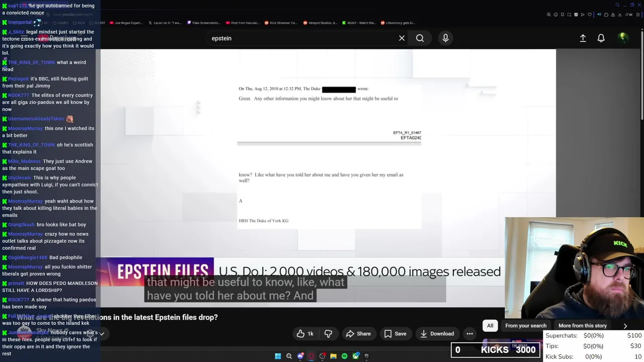This screenshot has width=644, height=362.
Task: Dislike the video with thumbs down
Action: tap(328, 333)
